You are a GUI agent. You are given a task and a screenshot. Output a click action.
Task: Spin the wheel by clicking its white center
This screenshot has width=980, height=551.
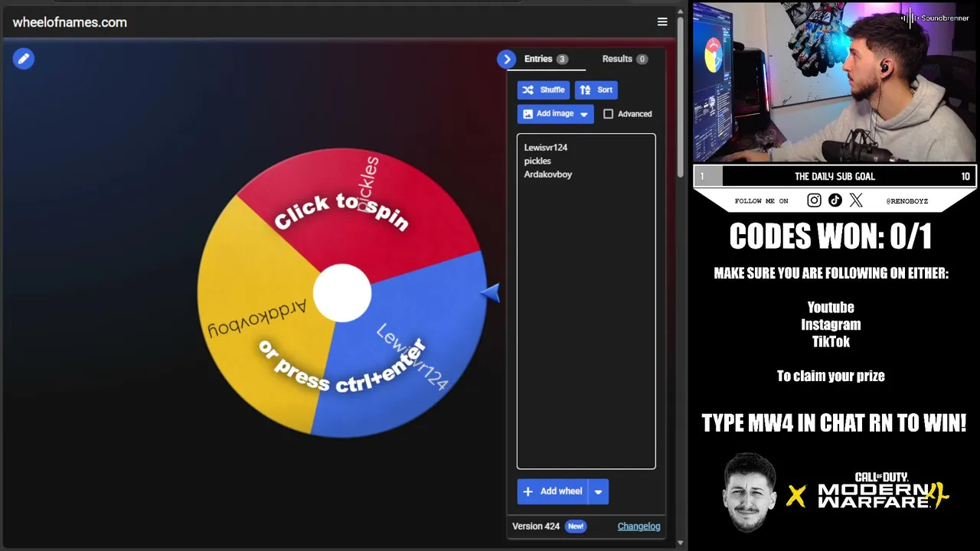pyautogui.click(x=342, y=293)
